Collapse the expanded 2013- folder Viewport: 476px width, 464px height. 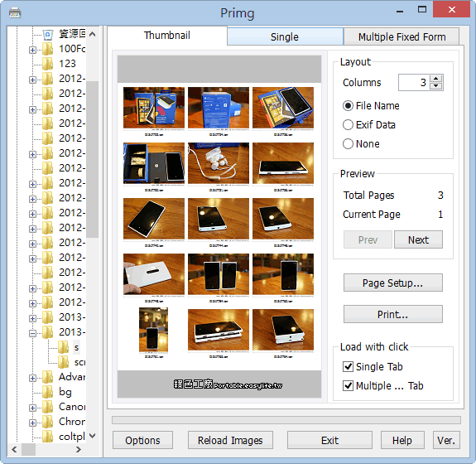coord(32,333)
